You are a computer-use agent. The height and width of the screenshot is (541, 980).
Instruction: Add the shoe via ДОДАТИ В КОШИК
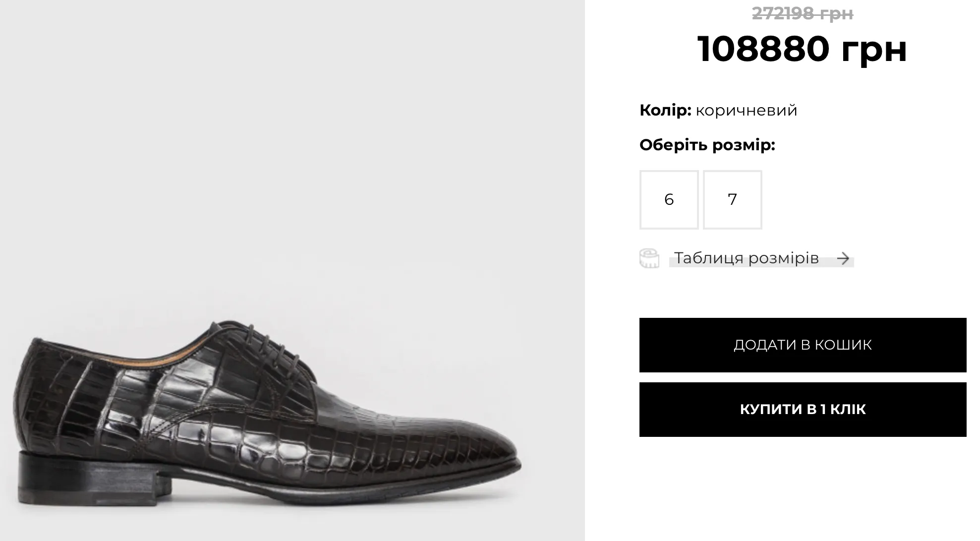803,345
